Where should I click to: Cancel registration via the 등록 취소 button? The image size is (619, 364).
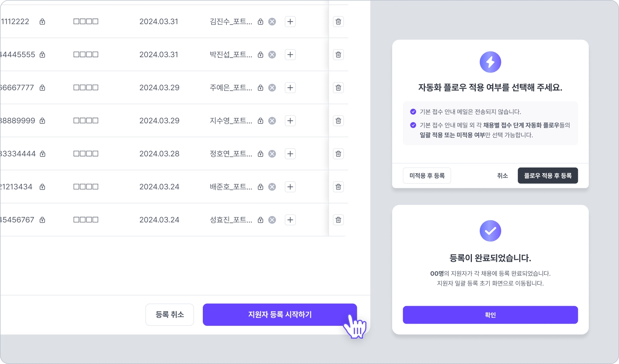pyautogui.click(x=170, y=314)
